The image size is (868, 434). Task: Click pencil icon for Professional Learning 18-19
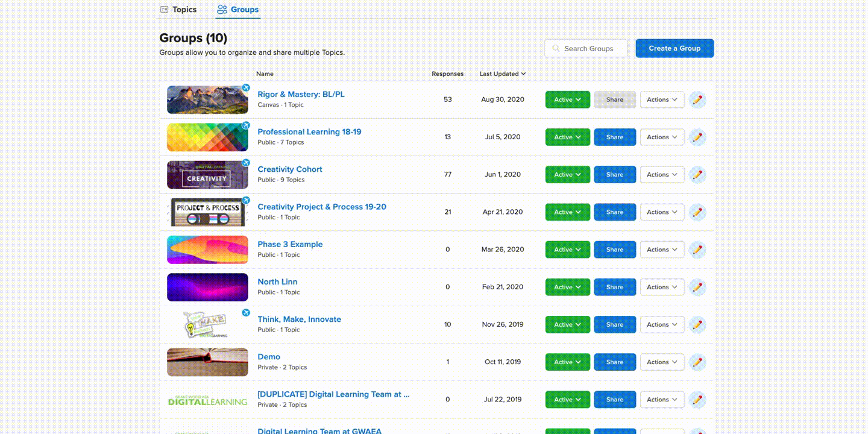(x=697, y=137)
